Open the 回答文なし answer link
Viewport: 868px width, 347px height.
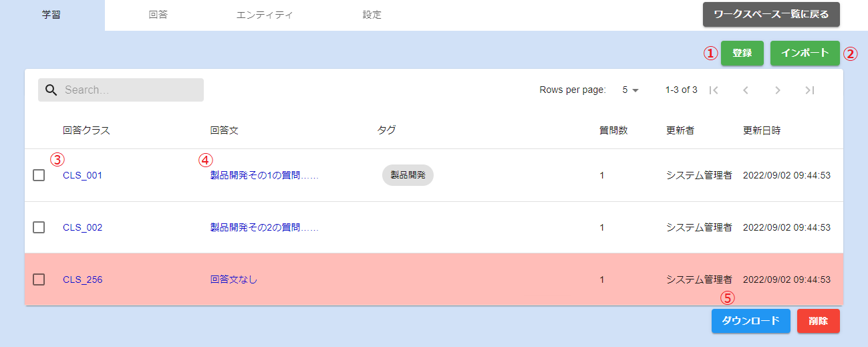[233, 279]
